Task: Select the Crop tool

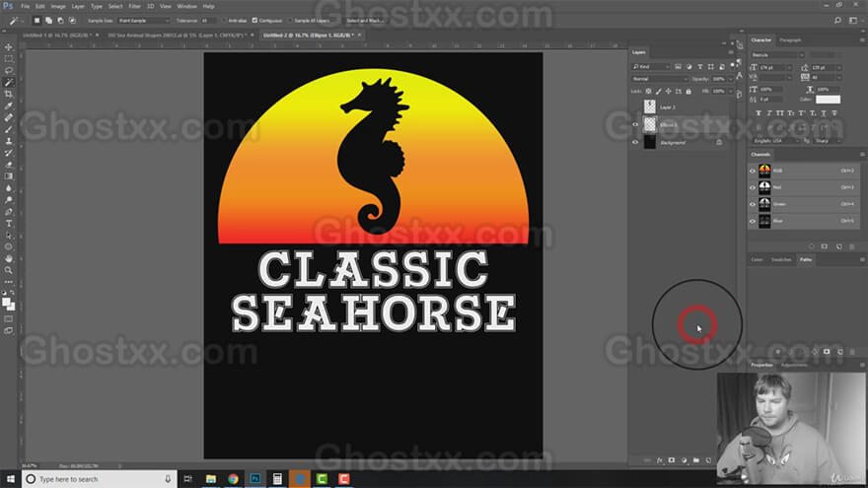Action: click(8, 94)
